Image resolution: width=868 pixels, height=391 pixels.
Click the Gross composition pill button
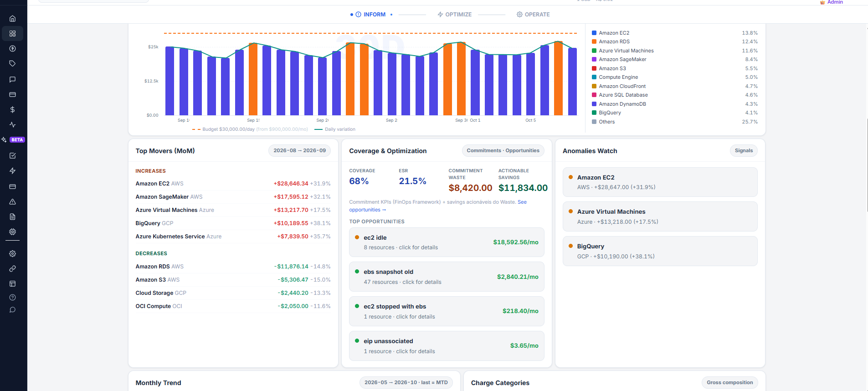coord(729,383)
